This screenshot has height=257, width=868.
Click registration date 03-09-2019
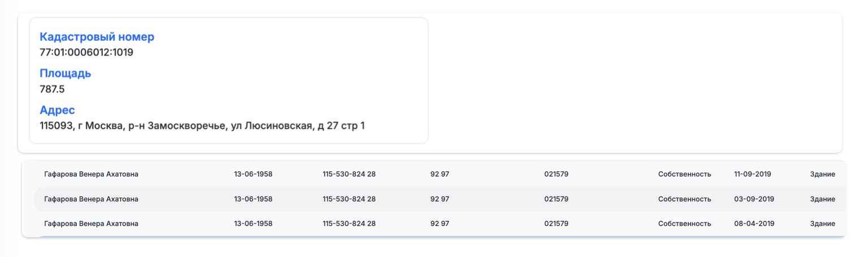754,199
